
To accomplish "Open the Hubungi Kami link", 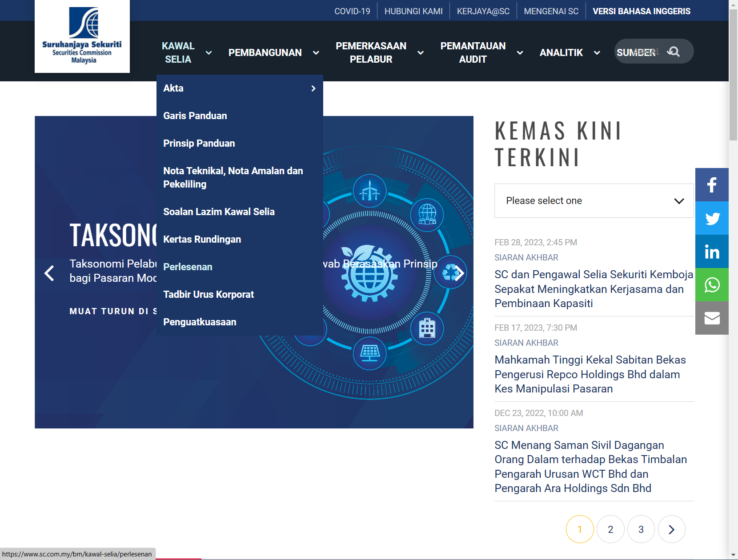I will click(x=413, y=11).
